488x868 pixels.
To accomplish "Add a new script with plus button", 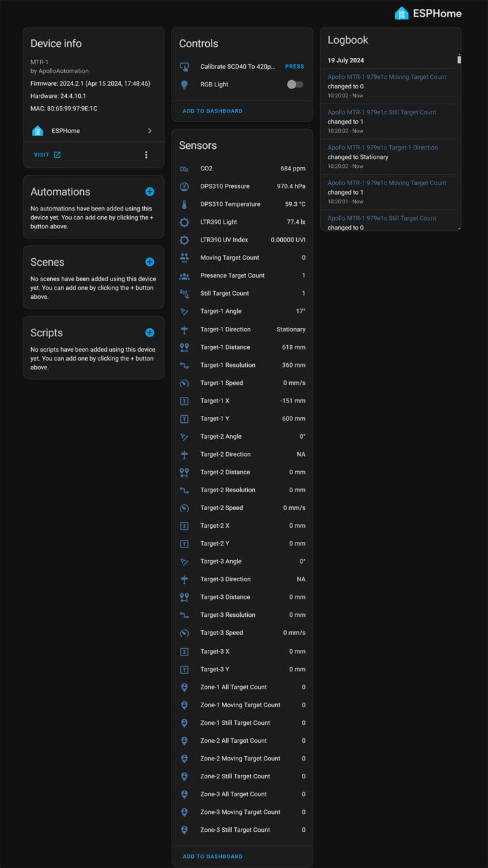I will tap(149, 333).
